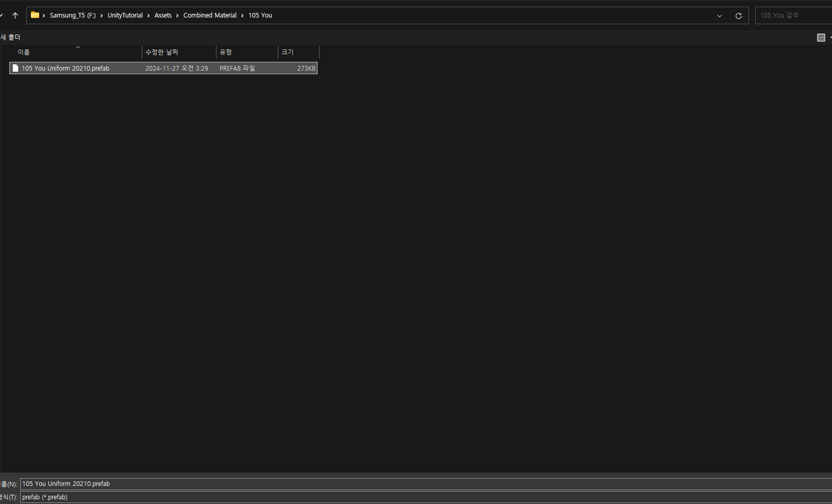Navigate up one folder level

tap(15, 15)
